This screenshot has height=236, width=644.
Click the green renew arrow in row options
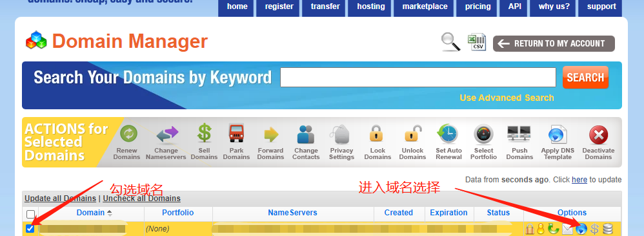tap(553, 229)
